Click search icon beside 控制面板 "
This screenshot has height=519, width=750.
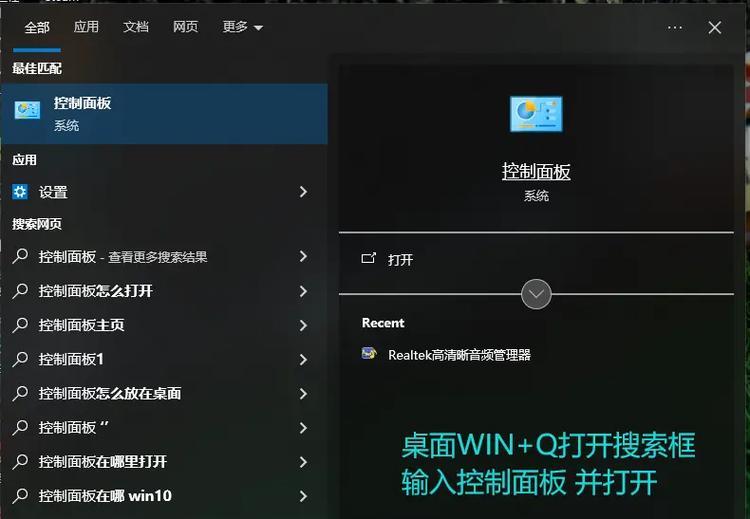pos(20,428)
